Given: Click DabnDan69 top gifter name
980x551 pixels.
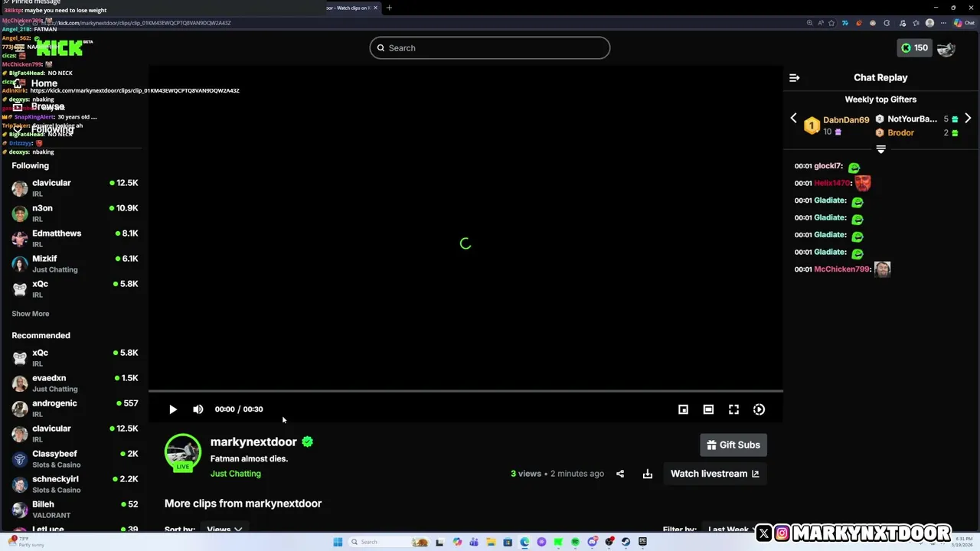Looking at the screenshot, I should pyautogui.click(x=846, y=120).
